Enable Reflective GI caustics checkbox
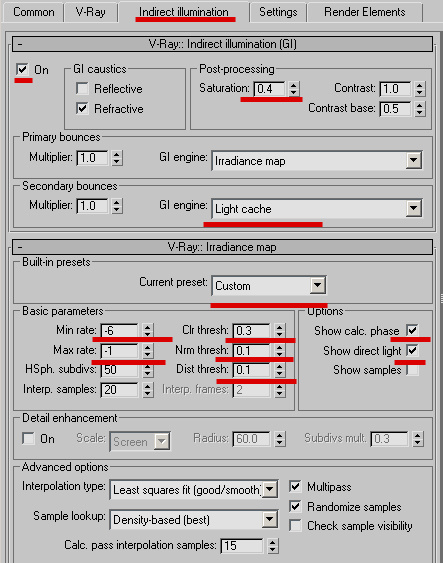Viewport: 443px width, 563px height. point(82,88)
